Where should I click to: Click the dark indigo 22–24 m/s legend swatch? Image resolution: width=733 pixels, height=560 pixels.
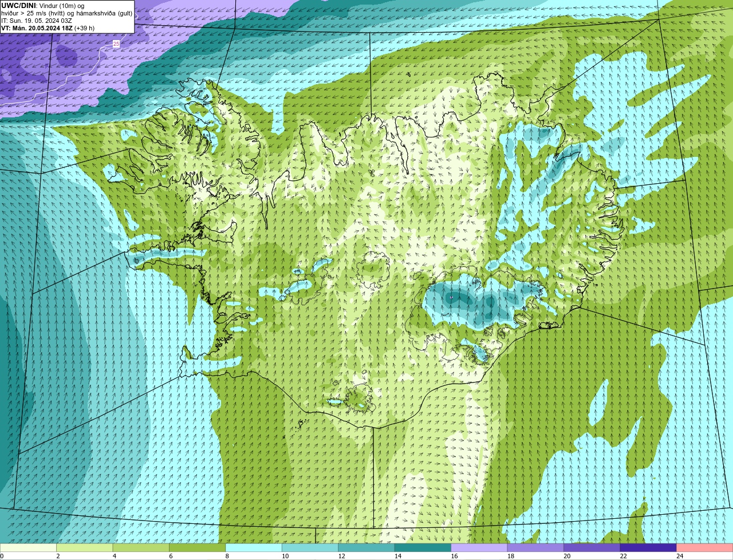coord(648,548)
